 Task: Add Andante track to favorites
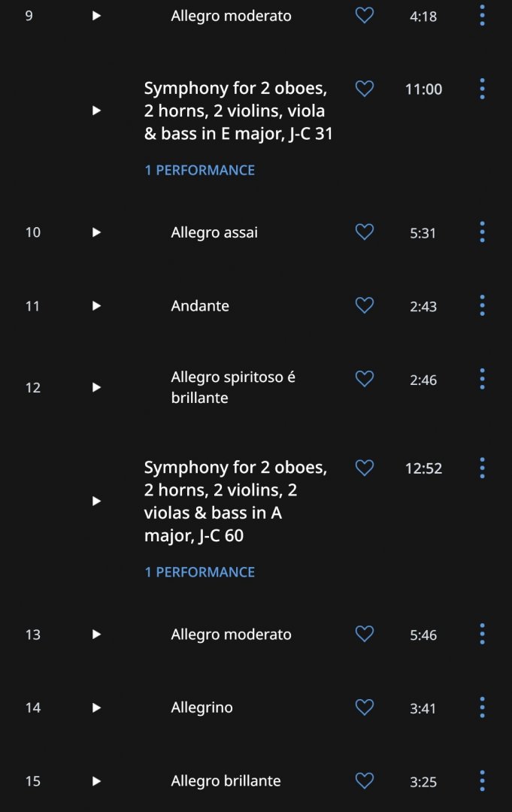coord(364,305)
